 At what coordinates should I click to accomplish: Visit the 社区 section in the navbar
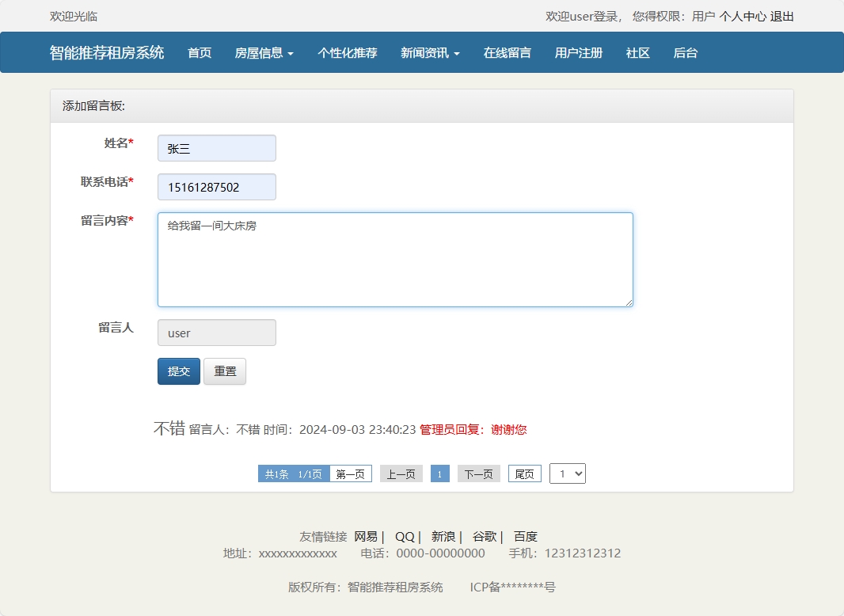coord(637,52)
